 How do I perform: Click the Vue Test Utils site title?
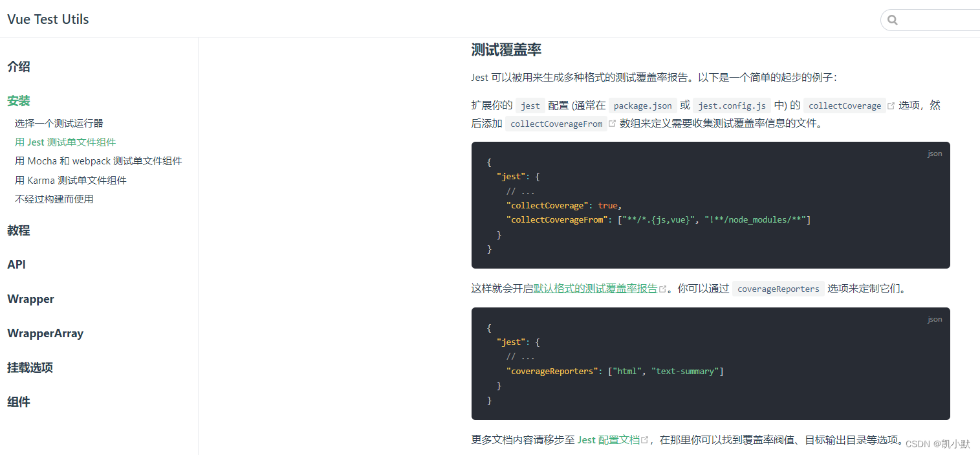(x=47, y=19)
